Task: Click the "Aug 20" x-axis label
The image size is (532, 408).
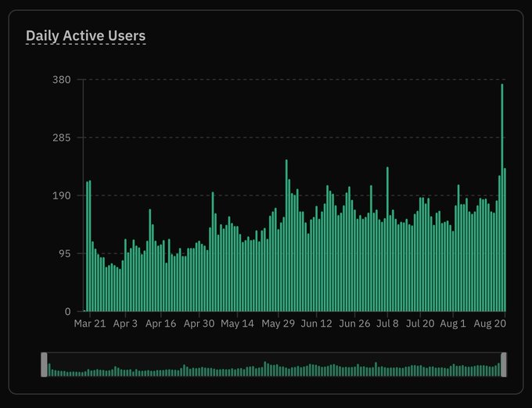Action: [x=490, y=324]
